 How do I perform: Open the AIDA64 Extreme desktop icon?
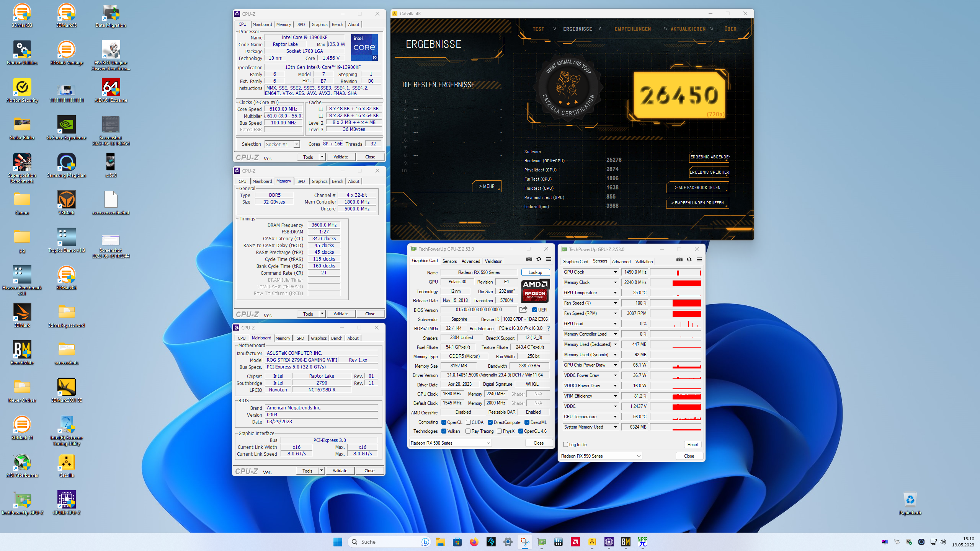[x=111, y=91]
